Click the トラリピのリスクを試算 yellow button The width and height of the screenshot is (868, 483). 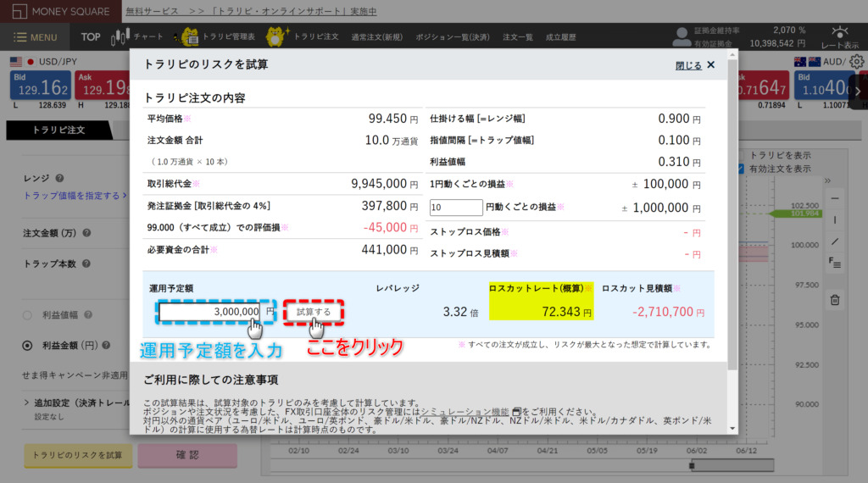pos(77,455)
